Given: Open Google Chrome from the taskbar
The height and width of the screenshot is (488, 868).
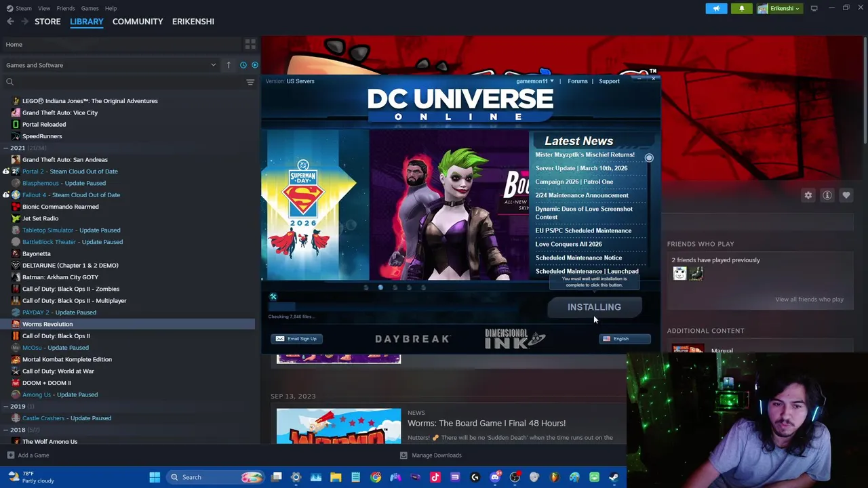Looking at the screenshot, I should coord(376,477).
